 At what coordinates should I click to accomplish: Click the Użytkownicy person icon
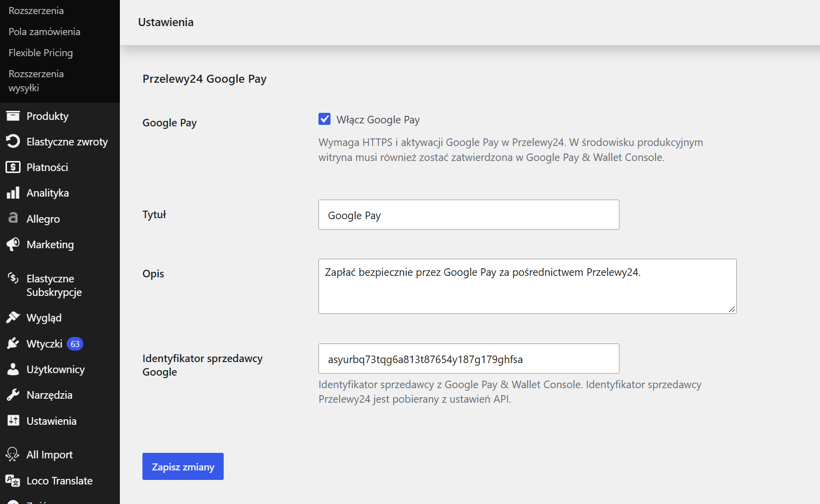click(13, 369)
